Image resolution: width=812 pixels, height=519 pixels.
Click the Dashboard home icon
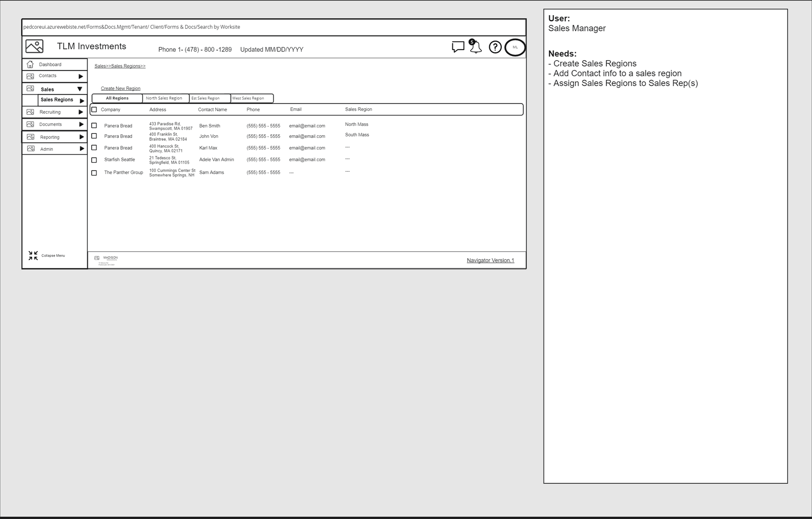tap(30, 64)
